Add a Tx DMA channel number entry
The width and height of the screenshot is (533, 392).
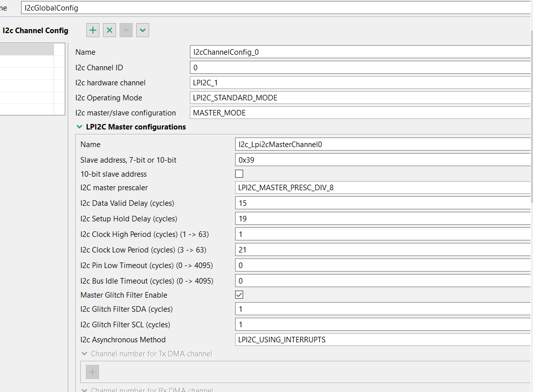point(92,372)
